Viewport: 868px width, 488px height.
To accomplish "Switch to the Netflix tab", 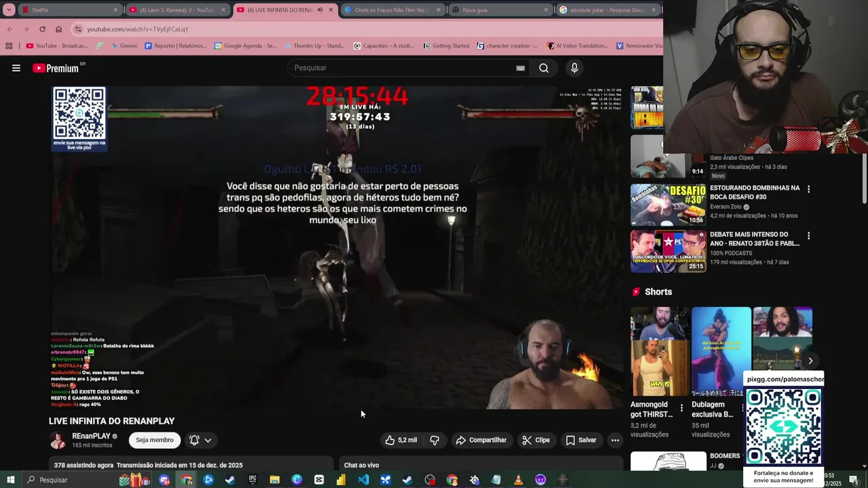I will [71, 10].
